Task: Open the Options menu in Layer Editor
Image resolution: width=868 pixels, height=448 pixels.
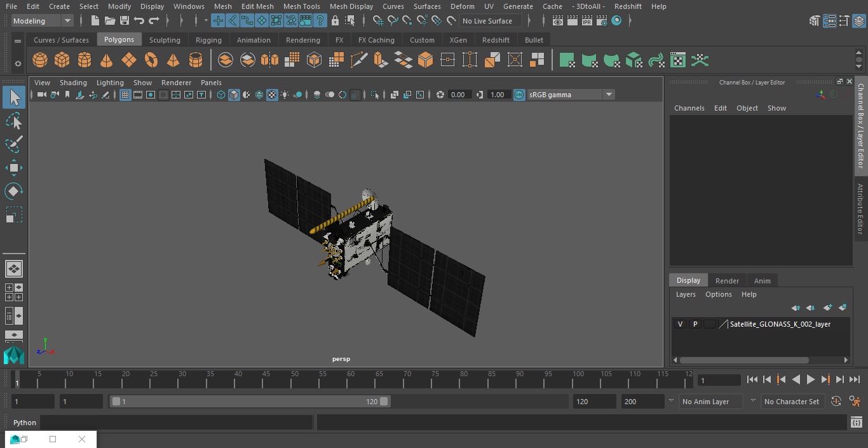Action: coord(719,294)
